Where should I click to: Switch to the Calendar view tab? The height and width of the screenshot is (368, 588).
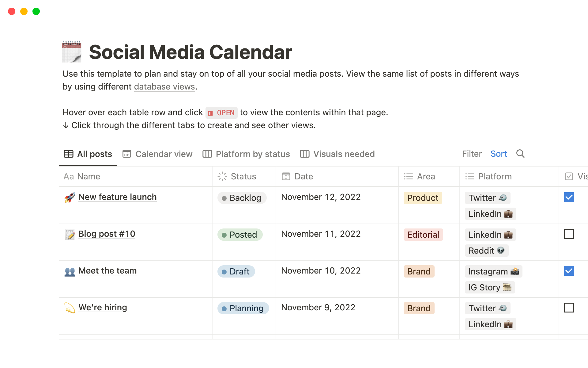pos(157,154)
